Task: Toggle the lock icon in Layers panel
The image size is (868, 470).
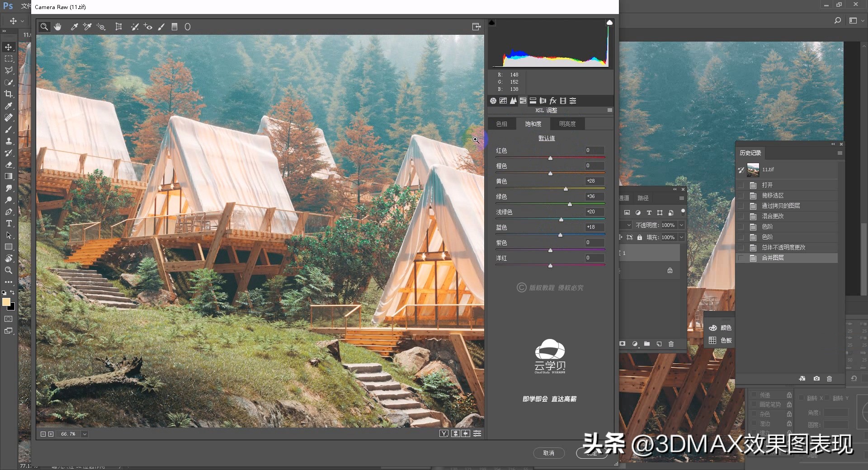Action: (639, 237)
